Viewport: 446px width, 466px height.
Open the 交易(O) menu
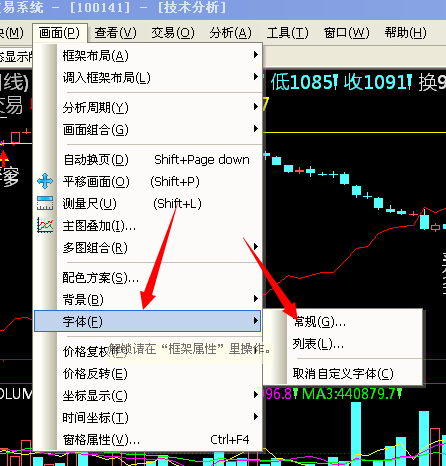(173, 33)
